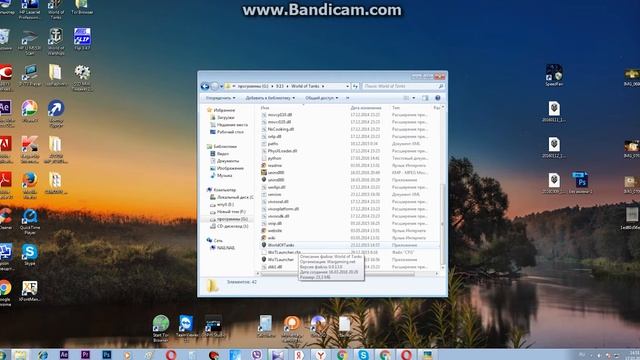The image size is (640, 360).
Task: Click the Explorer Back navigation arrow
Action: pyautogui.click(x=205, y=86)
